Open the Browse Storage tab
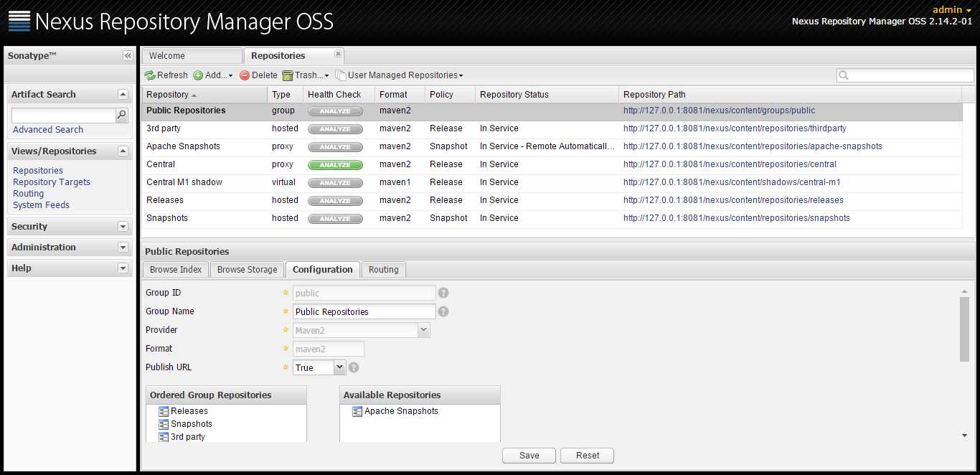Viewport: 980px width, 475px height. click(x=247, y=270)
